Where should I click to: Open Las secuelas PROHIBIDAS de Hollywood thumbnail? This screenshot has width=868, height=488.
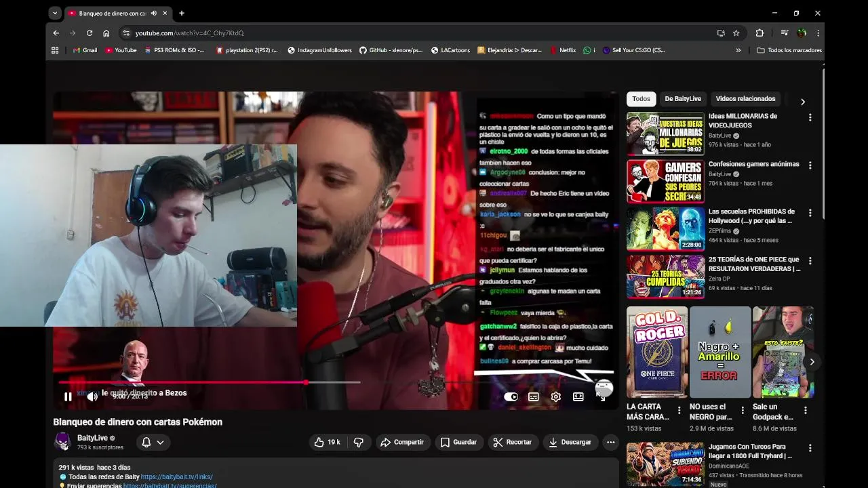665,229
